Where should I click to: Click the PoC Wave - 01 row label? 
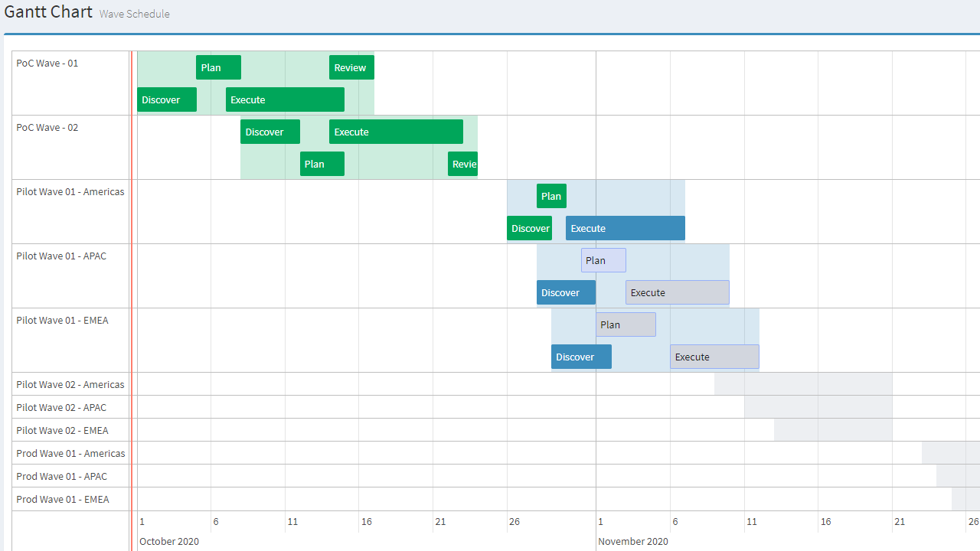pos(47,63)
